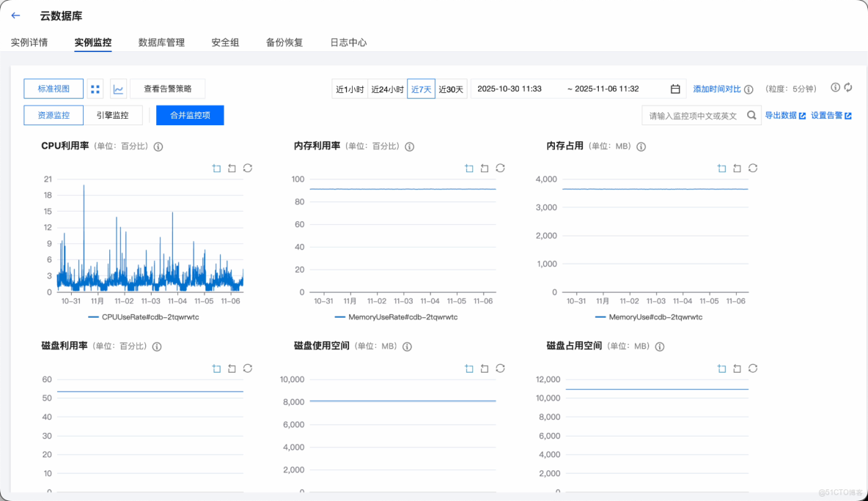Toggle 合并监控项 option
The width and height of the screenshot is (868, 501).
coord(190,115)
